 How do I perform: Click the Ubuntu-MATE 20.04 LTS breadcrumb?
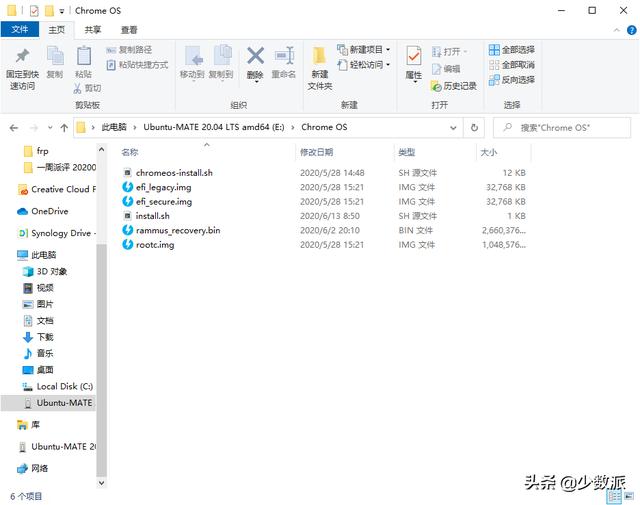tap(213, 127)
